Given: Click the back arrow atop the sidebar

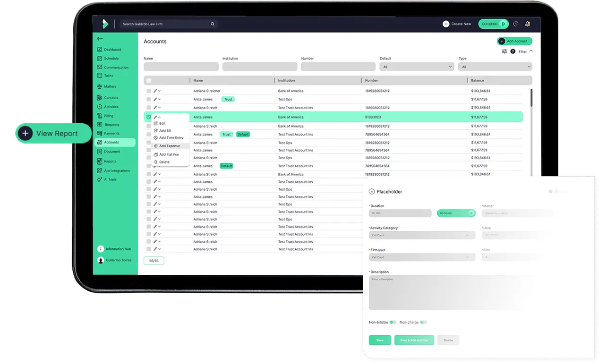Looking at the screenshot, I should click(100, 39).
